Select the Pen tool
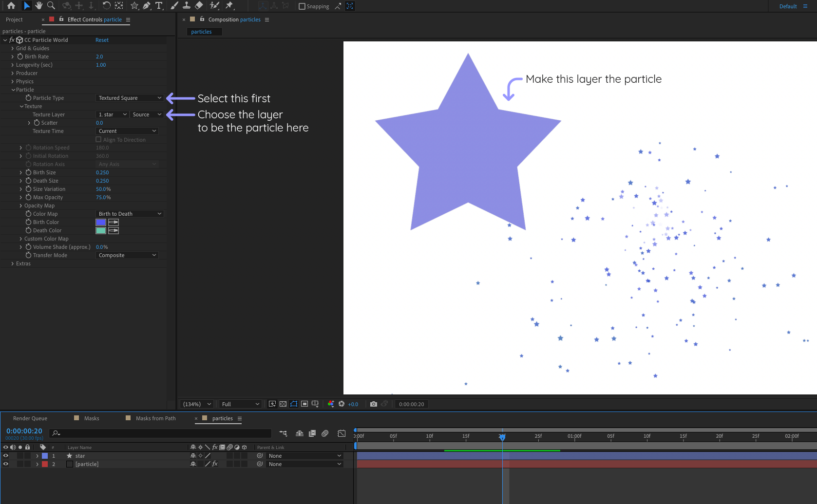This screenshot has height=504, width=817. [x=147, y=5]
